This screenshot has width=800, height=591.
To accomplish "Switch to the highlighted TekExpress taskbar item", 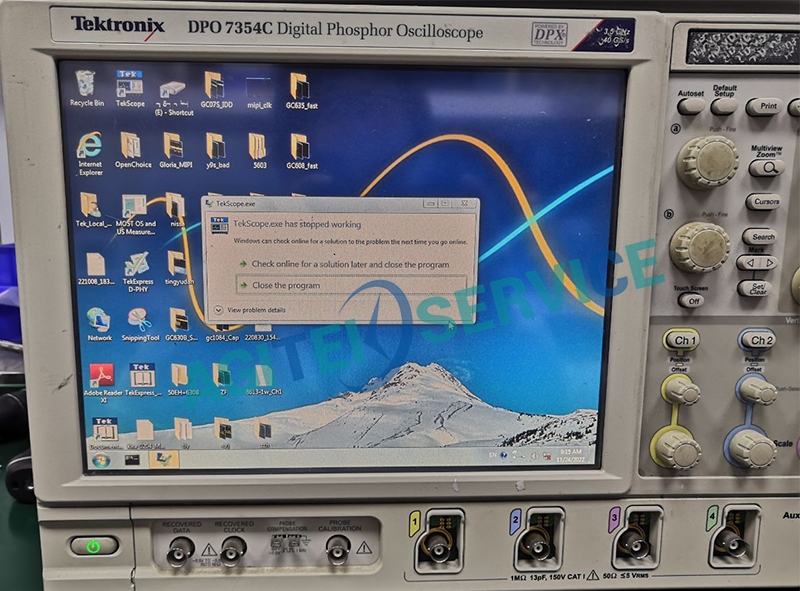I will click(x=164, y=460).
